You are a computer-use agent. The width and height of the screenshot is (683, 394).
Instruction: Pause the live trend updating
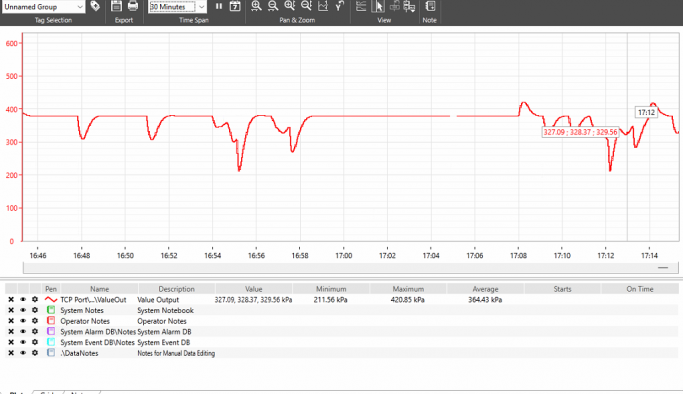tap(219, 6)
